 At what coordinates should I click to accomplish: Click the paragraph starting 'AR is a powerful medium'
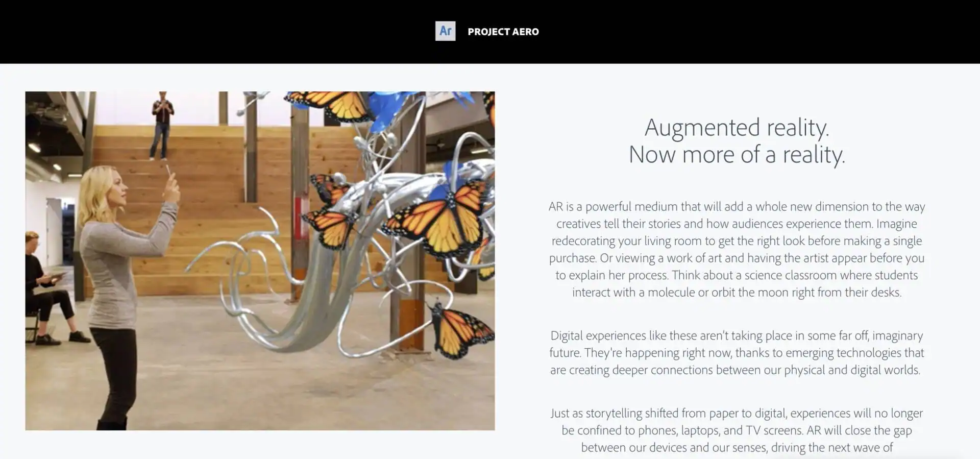[x=737, y=249]
